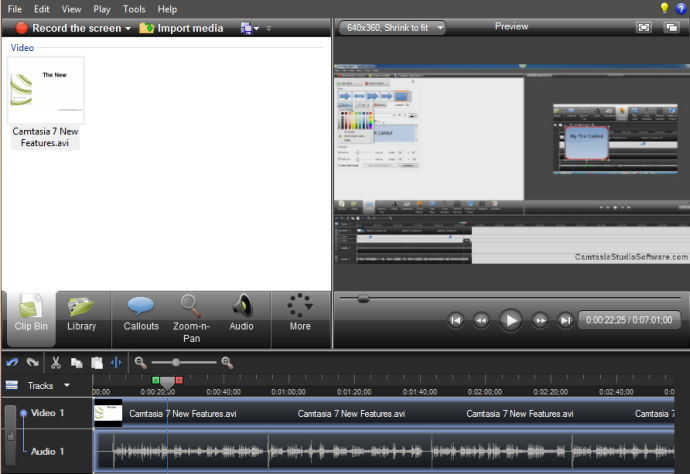Open the Produce and share dropdown arrow
The height and width of the screenshot is (474, 690).
pos(257,29)
